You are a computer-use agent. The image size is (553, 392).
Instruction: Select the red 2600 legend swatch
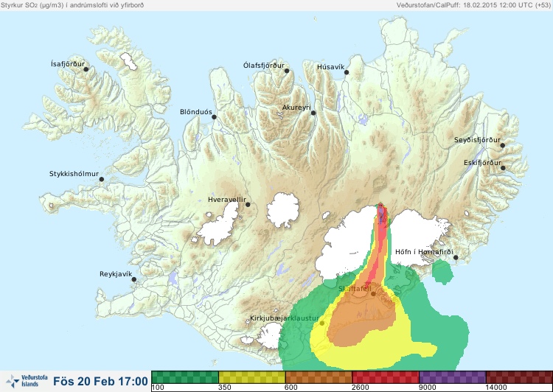click(x=386, y=377)
